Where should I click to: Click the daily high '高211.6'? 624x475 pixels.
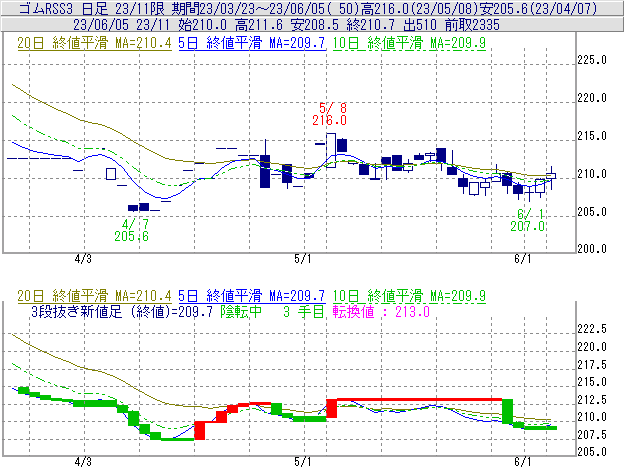point(259,25)
